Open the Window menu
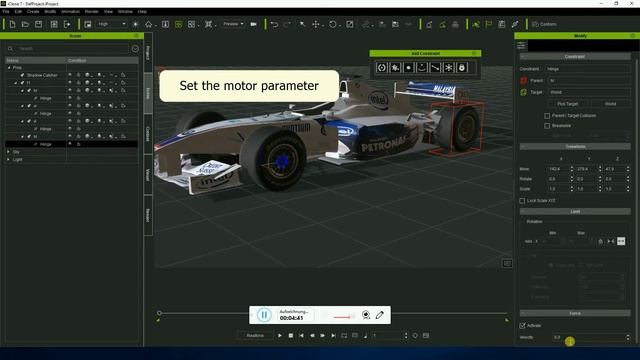 coord(125,12)
